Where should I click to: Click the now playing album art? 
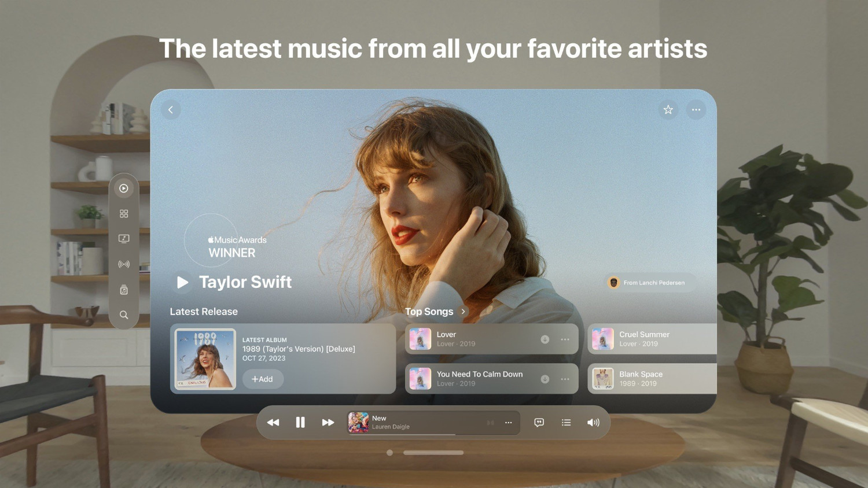[358, 423]
